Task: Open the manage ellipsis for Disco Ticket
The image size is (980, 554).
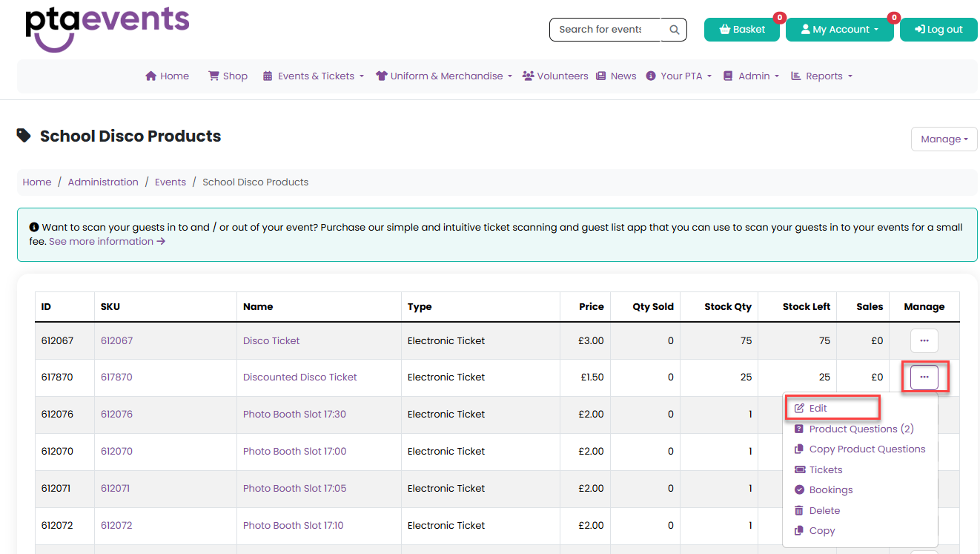Action: click(924, 340)
